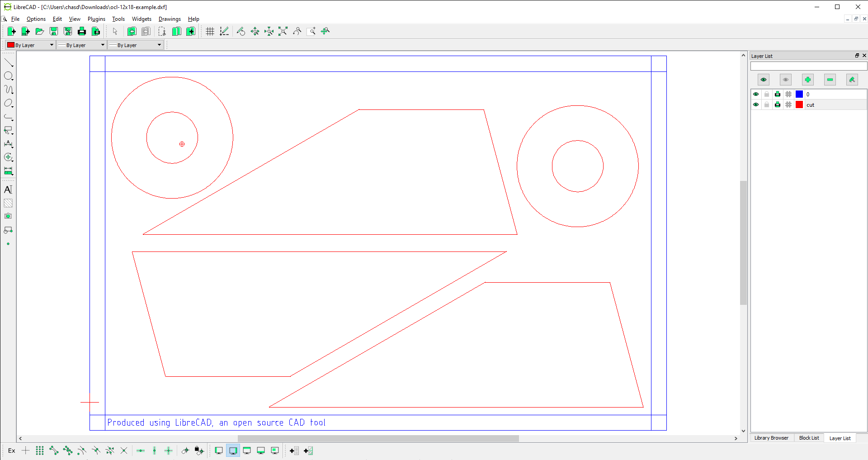This screenshot has width=868, height=460.
Task: Click the Print icon in toolbar
Action: [x=82, y=31]
